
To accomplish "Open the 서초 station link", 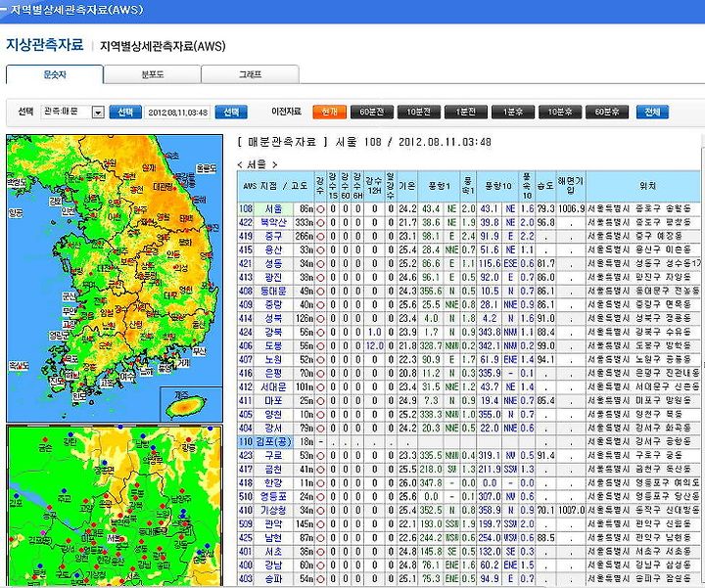I will (x=273, y=552).
